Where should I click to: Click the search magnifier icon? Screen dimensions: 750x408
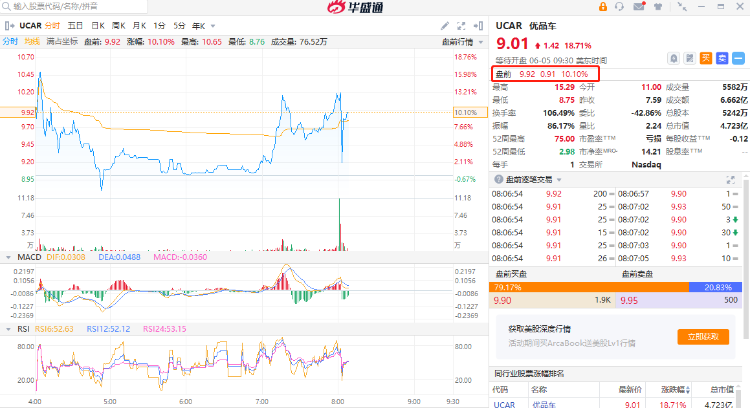(x=6, y=6)
